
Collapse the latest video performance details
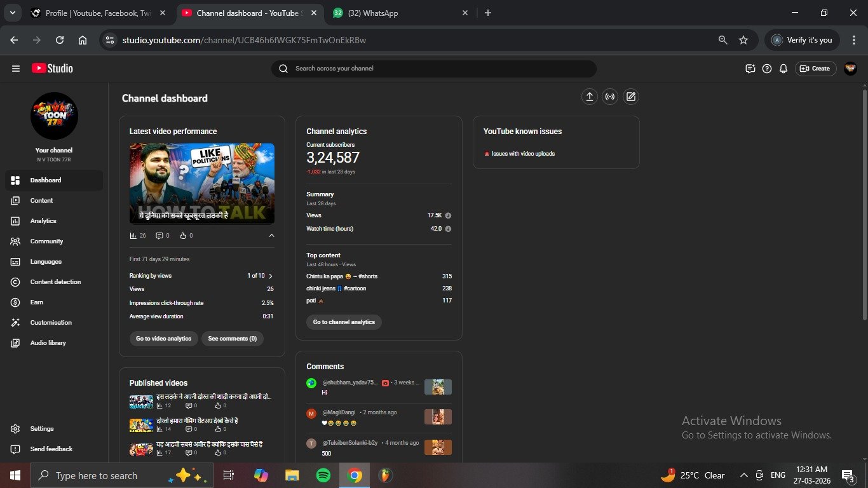tap(272, 236)
